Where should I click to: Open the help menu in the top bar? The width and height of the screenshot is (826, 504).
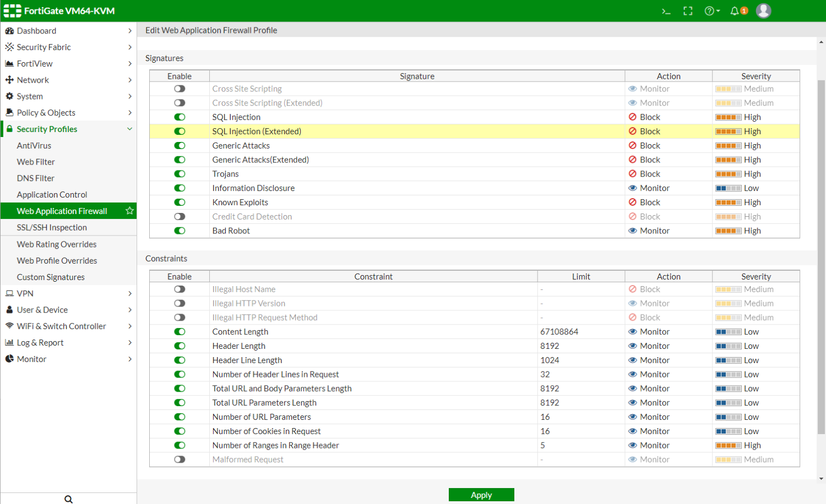point(711,10)
